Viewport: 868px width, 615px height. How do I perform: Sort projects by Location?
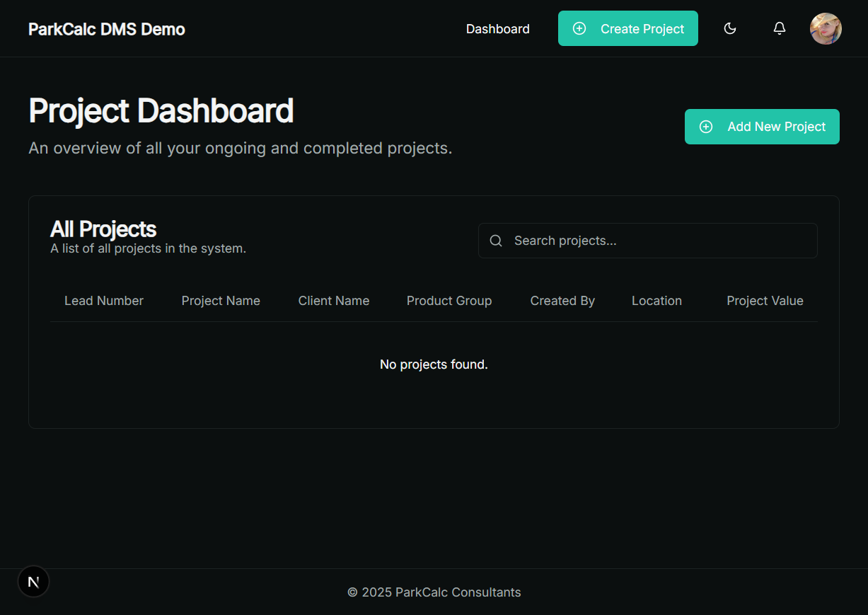coord(656,301)
